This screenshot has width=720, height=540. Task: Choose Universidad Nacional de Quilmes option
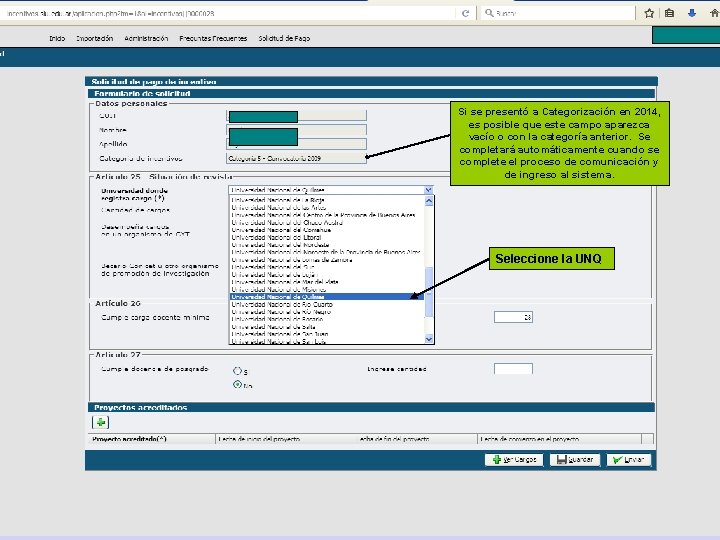(326, 297)
